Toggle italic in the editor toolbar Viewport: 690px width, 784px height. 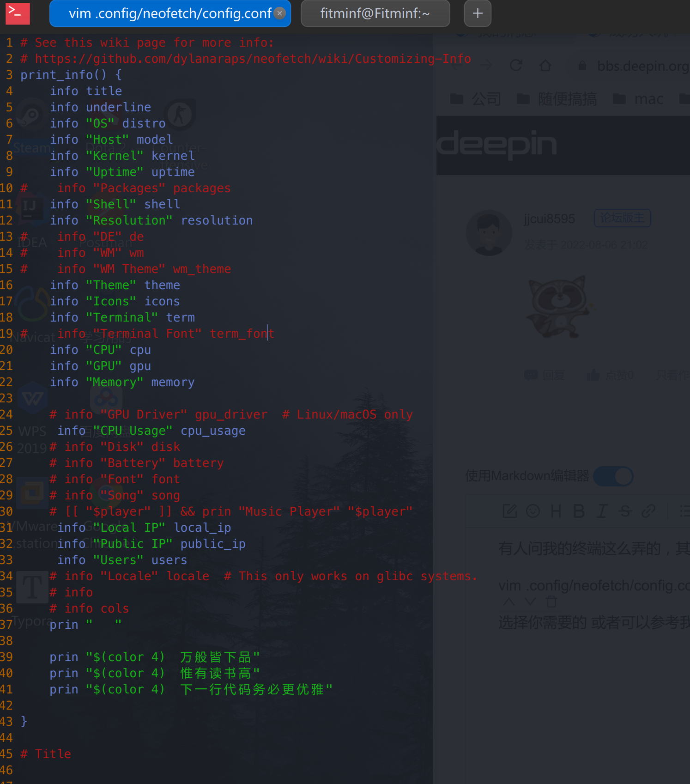point(602,511)
